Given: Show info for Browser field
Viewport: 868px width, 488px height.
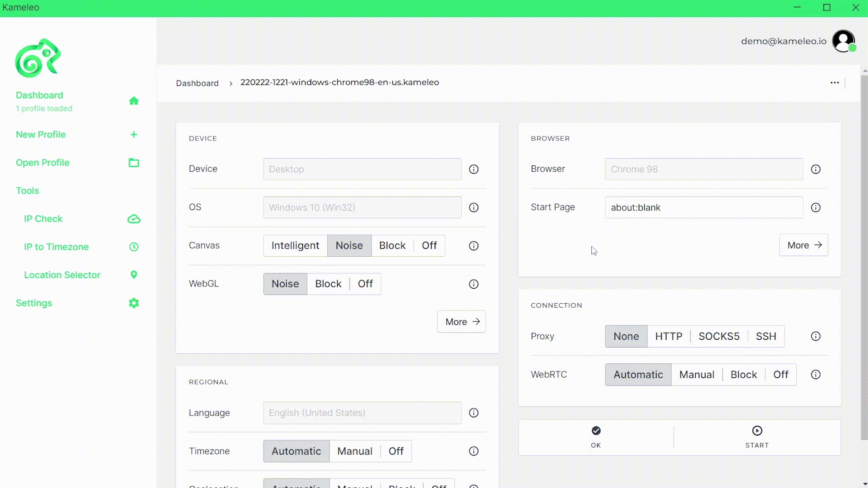Looking at the screenshot, I should (816, 169).
